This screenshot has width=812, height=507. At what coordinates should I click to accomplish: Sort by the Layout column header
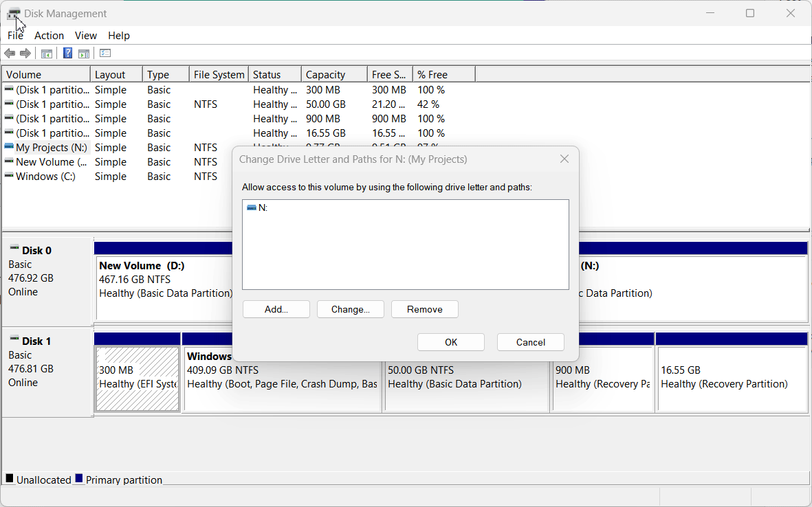click(x=116, y=74)
